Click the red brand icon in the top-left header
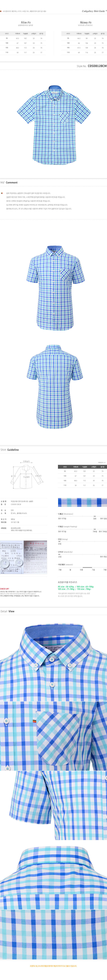The width and height of the screenshot is (107, 980). tap(1, 11)
